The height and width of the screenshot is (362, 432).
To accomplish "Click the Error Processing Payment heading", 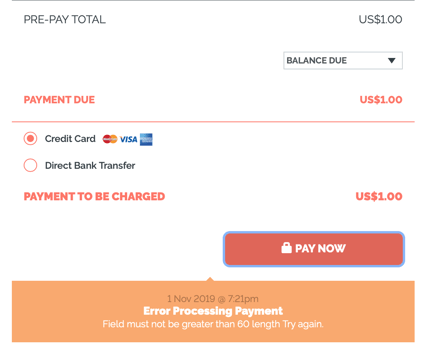I will 213,311.
